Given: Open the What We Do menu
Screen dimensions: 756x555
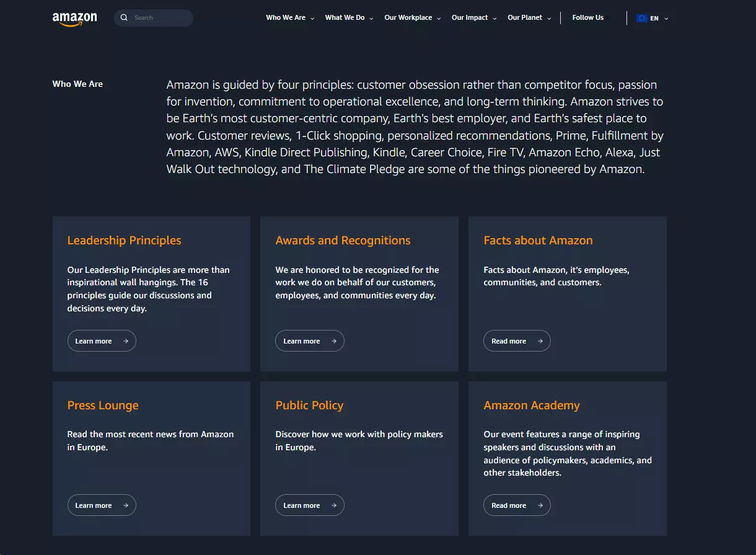Looking at the screenshot, I should tap(345, 17).
